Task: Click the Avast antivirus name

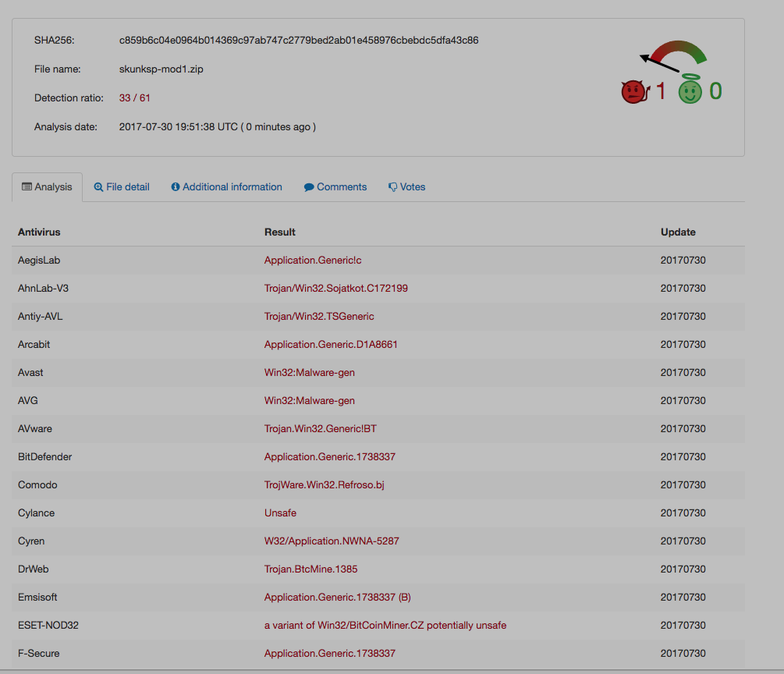Action: tap(30, 373)
